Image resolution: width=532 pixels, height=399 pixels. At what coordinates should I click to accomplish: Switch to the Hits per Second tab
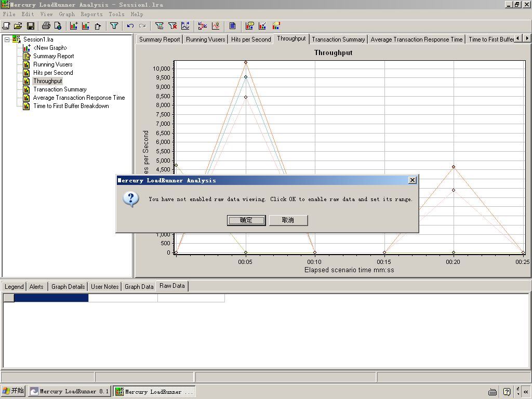251,39
